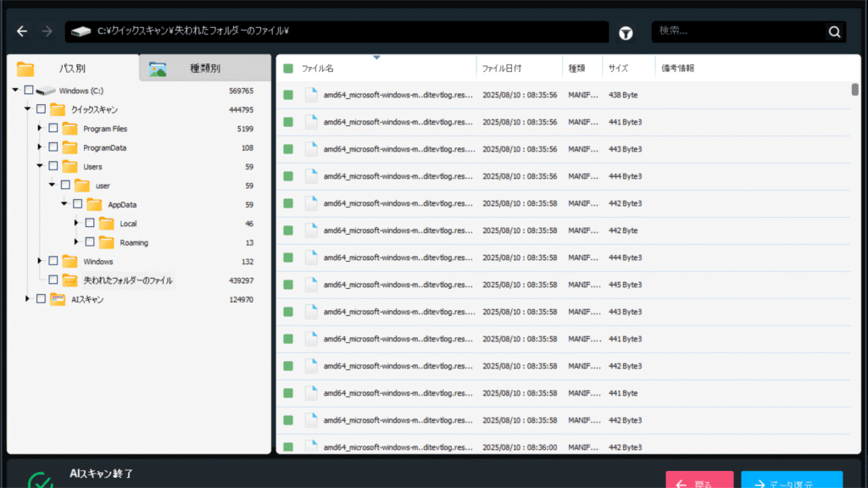The width and height of the screenshot is (868, 488).
Task: Open the filter funnel icon
Action: [x=626, y=33]
